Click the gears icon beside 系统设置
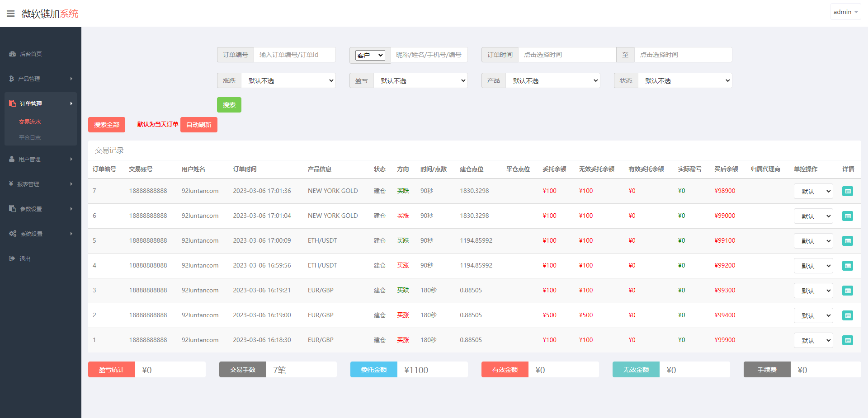Image resolution: width=868 pixels, height=418 pixels. [13, 234]
